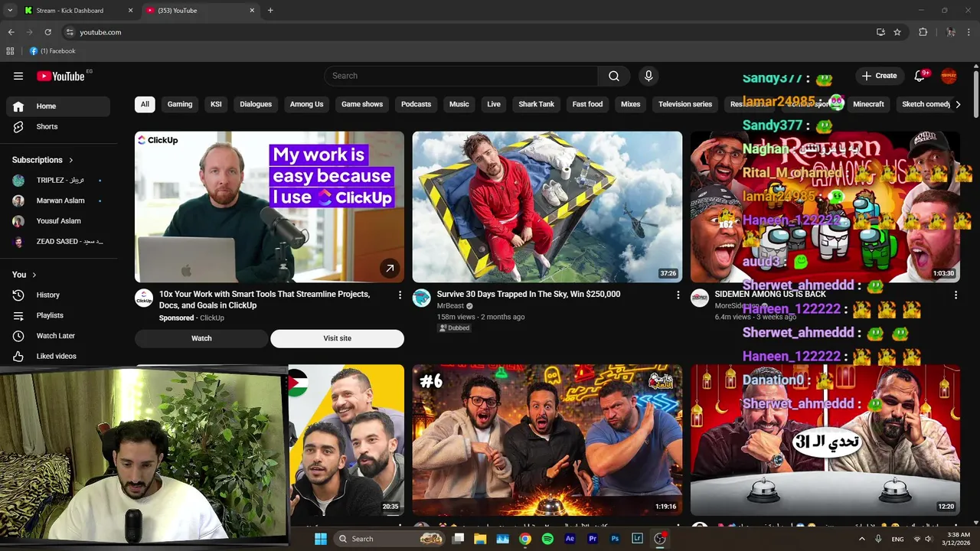
Task: Open Yousuf Aslam subscription channel
Action: click(58, 221)
